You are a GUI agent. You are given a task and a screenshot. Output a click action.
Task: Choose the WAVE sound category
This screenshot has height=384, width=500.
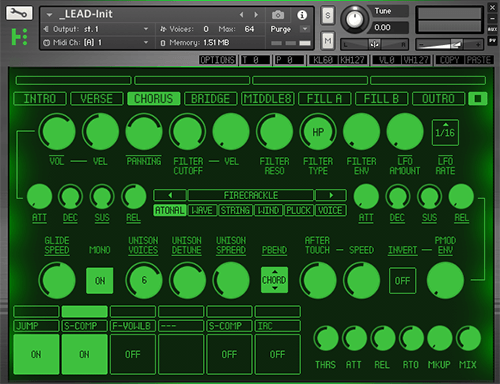(x=202, y=210)
